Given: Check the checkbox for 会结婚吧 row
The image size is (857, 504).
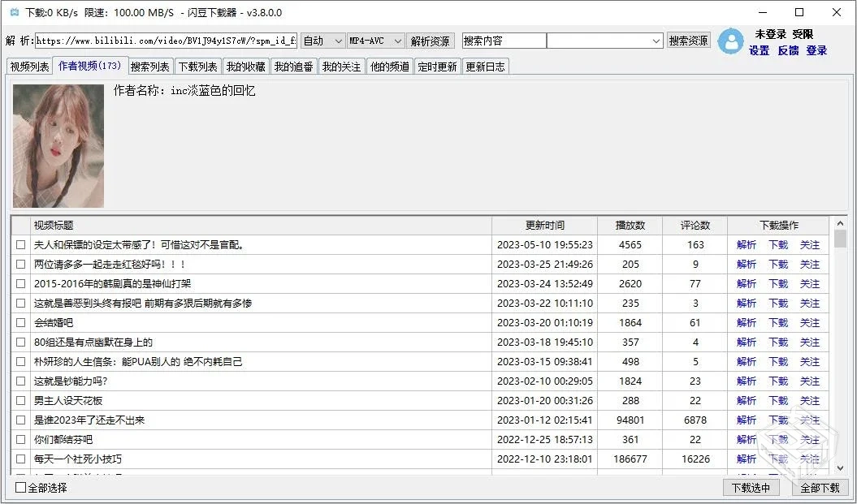Looking at the screenshot, I should pos(21,322).
